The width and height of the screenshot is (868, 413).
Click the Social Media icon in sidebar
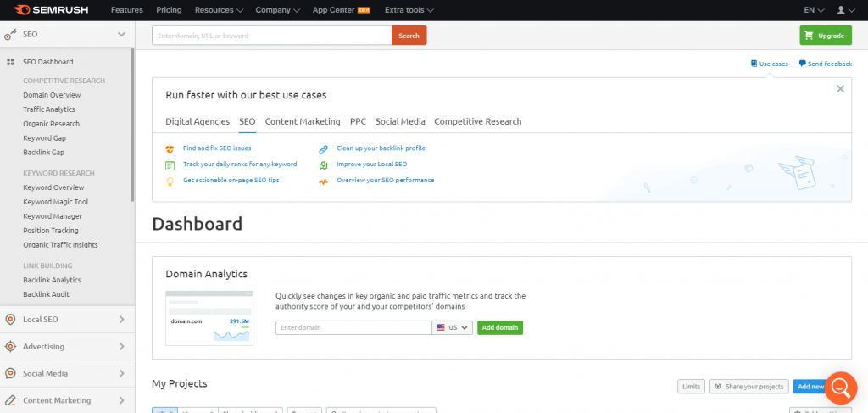10,374
